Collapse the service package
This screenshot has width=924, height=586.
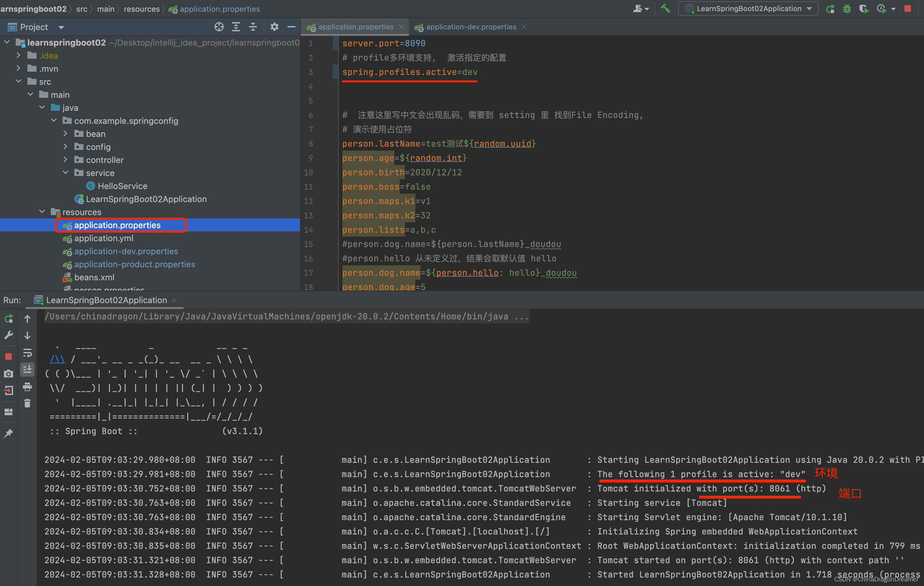point(65,173)
